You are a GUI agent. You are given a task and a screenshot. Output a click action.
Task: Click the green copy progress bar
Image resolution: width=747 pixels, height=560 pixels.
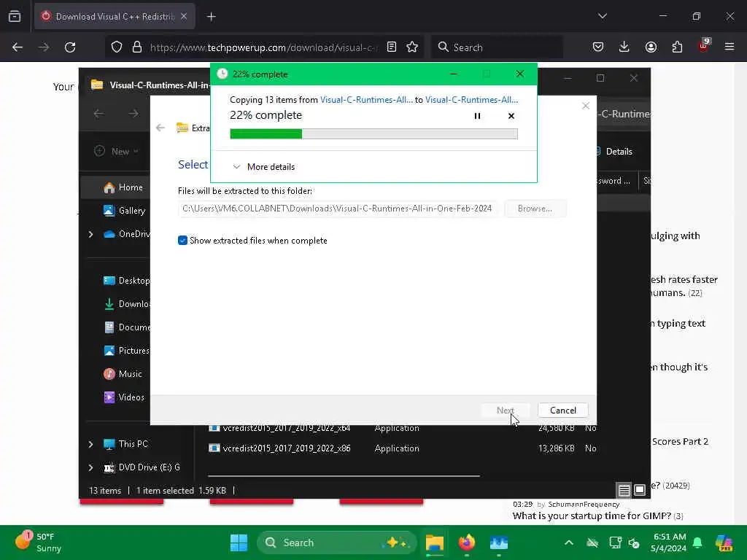(x=373, y=134)
